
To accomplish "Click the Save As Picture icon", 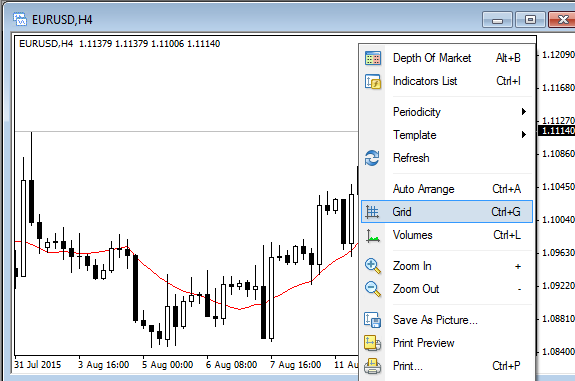I will pos(373,320).
